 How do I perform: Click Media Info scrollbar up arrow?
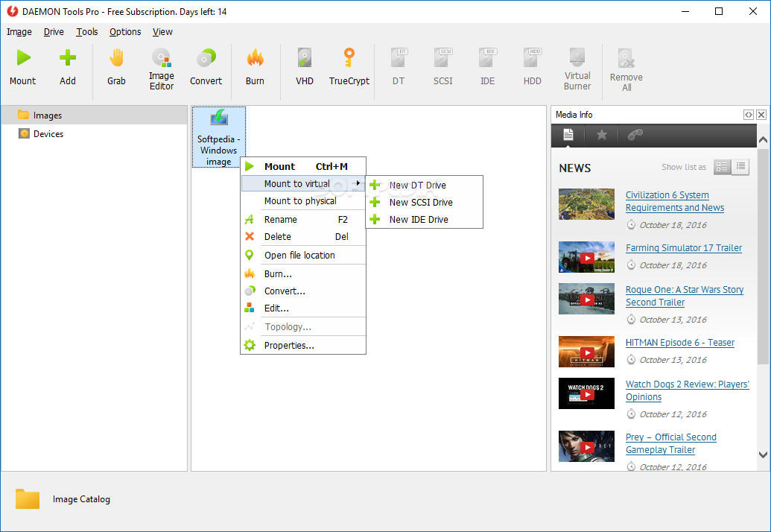click(x=763, y=140)
